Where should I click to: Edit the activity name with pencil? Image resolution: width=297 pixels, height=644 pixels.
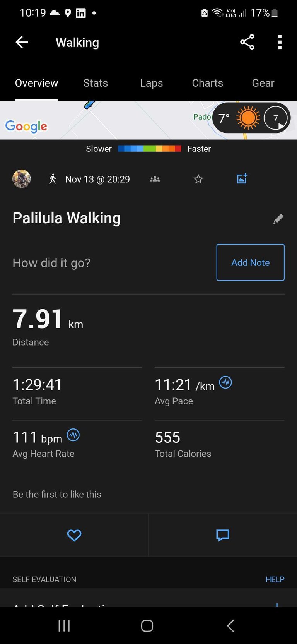click(x=278, y=219)
